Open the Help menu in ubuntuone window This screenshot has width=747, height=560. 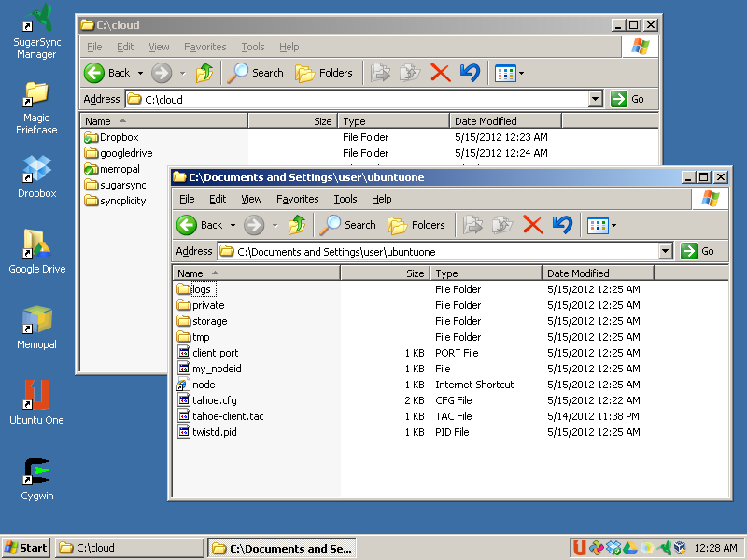point(382,199)
